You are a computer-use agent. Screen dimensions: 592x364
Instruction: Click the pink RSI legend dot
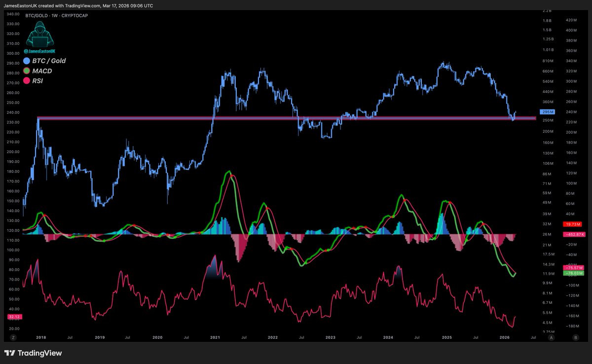28,80
